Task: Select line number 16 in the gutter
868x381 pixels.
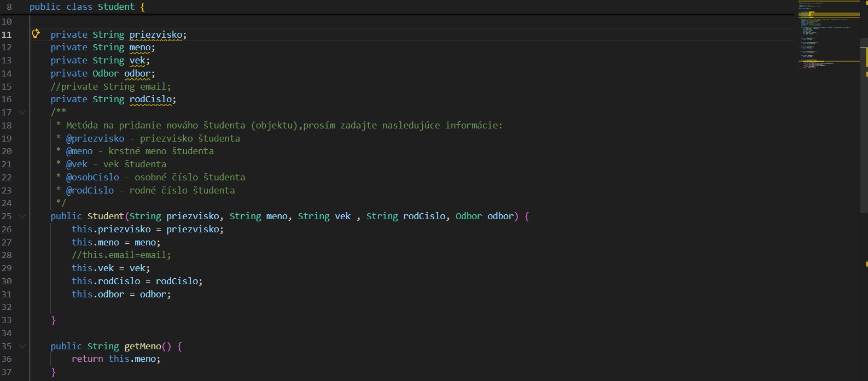Action: pos(7,99)
